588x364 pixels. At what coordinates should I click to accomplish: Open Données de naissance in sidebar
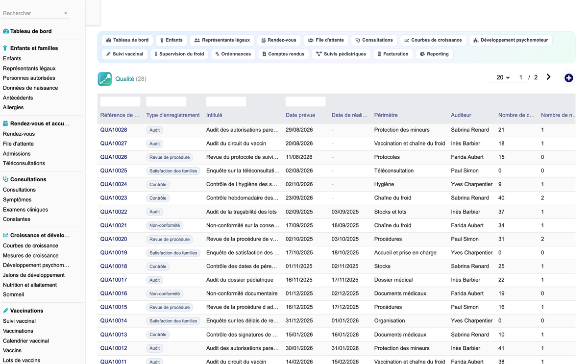[x=30, y=88]
